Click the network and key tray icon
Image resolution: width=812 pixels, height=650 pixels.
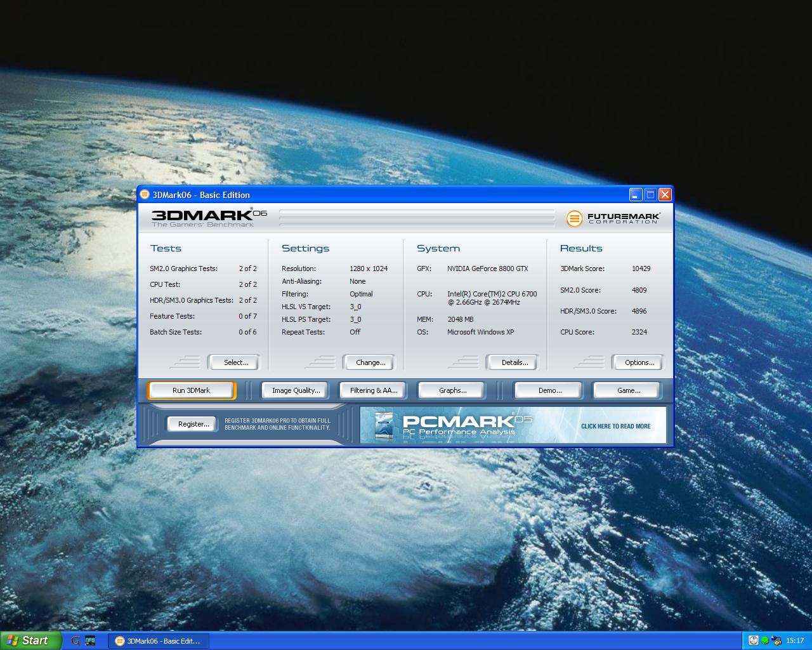click(776, 640)
